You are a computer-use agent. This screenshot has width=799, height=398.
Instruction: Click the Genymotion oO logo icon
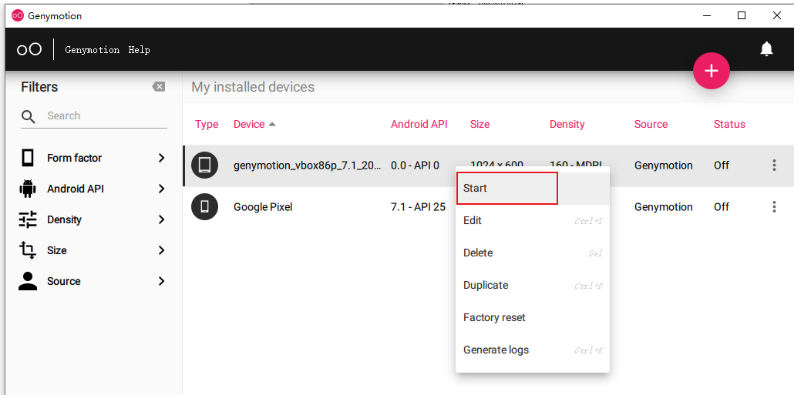click(x=29, y=49)
